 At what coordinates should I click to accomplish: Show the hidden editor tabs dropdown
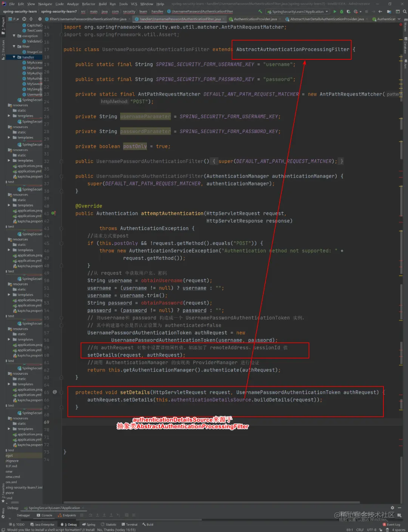(399, 19)
